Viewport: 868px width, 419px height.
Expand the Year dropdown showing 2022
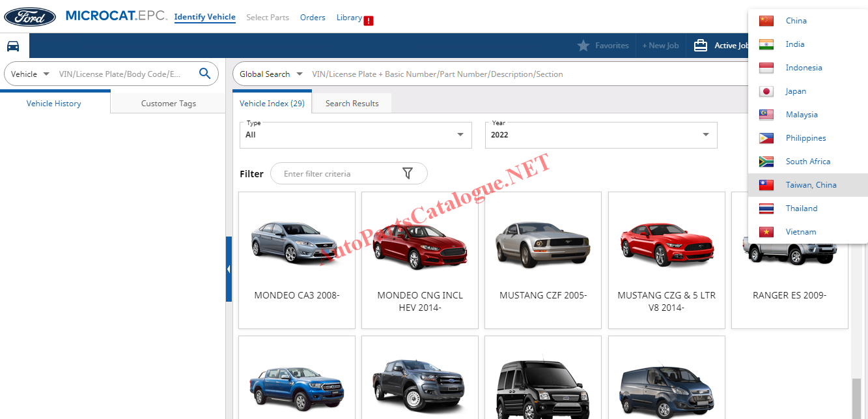[x=600, y=135]
